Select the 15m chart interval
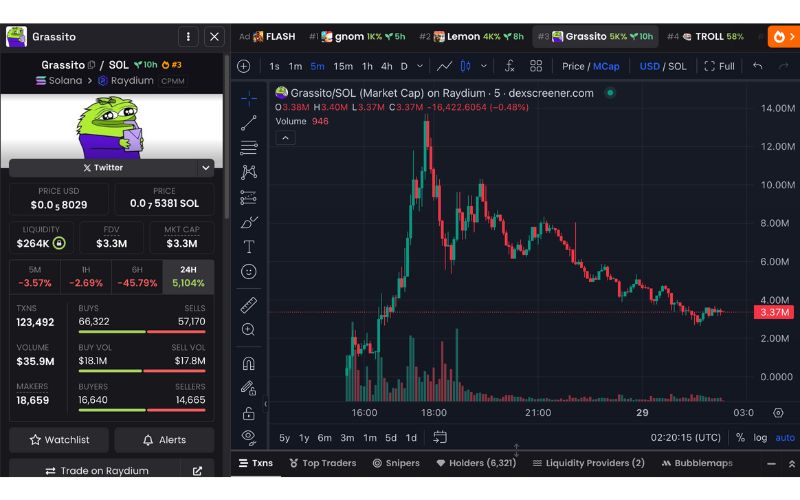Image resolution: width=800 pixels, height=500 pixels. click(x=343, y=66)
